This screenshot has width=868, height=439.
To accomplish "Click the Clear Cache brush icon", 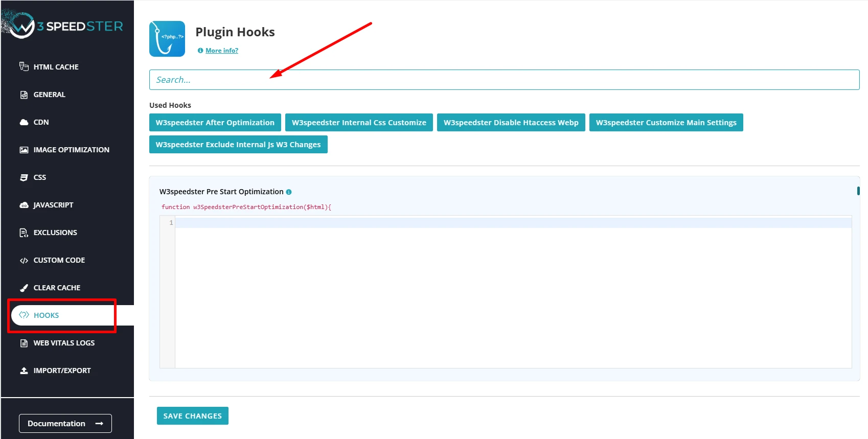I will [x=24, y=288].
